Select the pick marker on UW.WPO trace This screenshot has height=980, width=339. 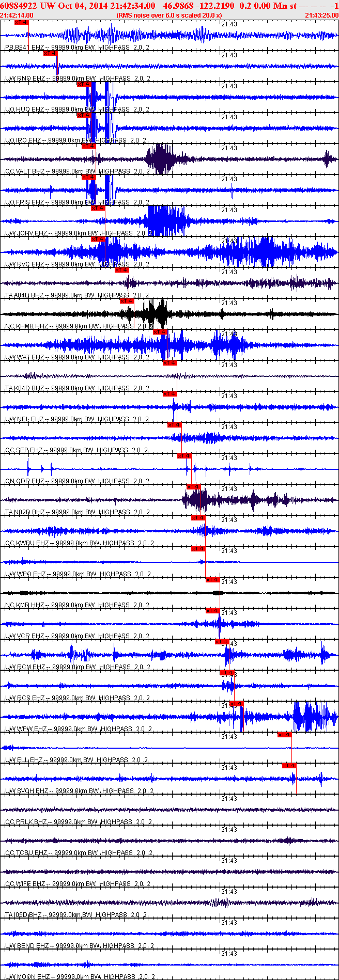198,549
